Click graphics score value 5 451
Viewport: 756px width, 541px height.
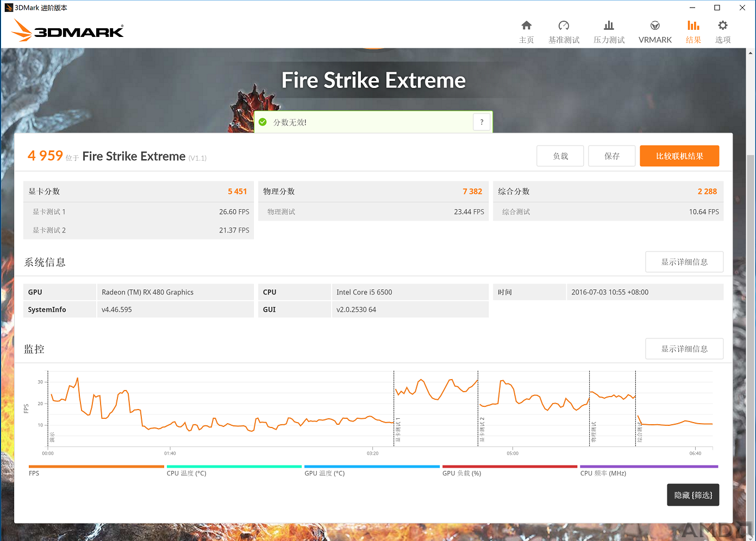point(238,191)
